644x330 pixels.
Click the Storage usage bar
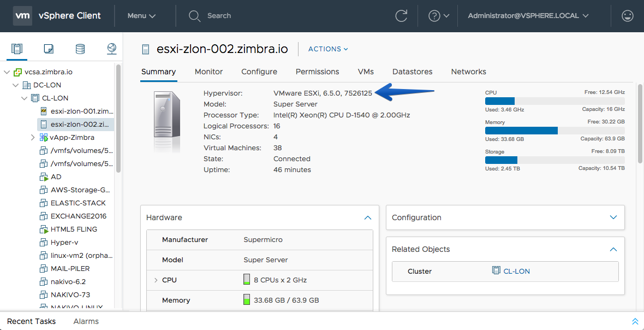coord(555,160)
